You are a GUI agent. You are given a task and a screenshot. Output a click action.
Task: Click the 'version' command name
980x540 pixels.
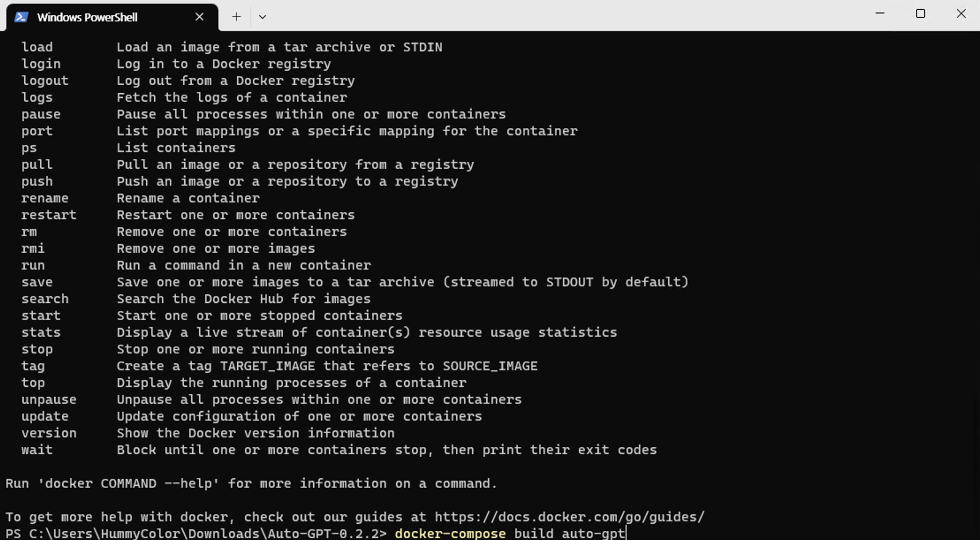[49, 433]
